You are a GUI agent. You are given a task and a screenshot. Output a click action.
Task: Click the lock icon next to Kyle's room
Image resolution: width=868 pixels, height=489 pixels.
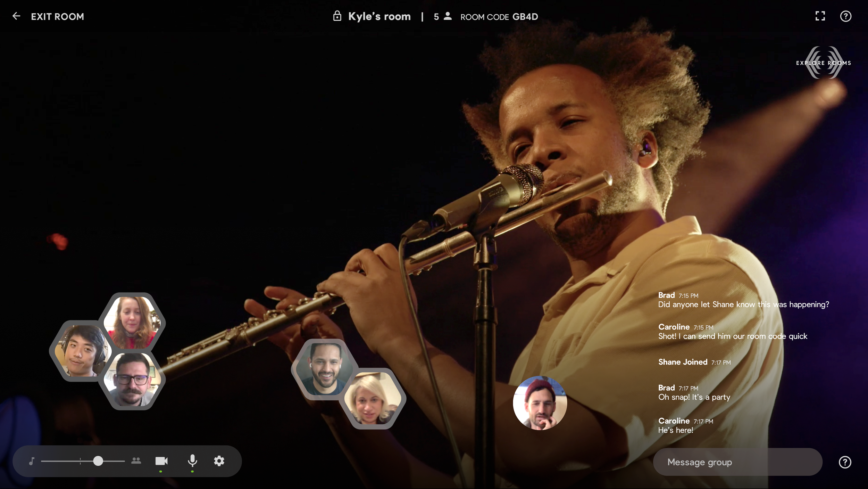coord(337,16)
